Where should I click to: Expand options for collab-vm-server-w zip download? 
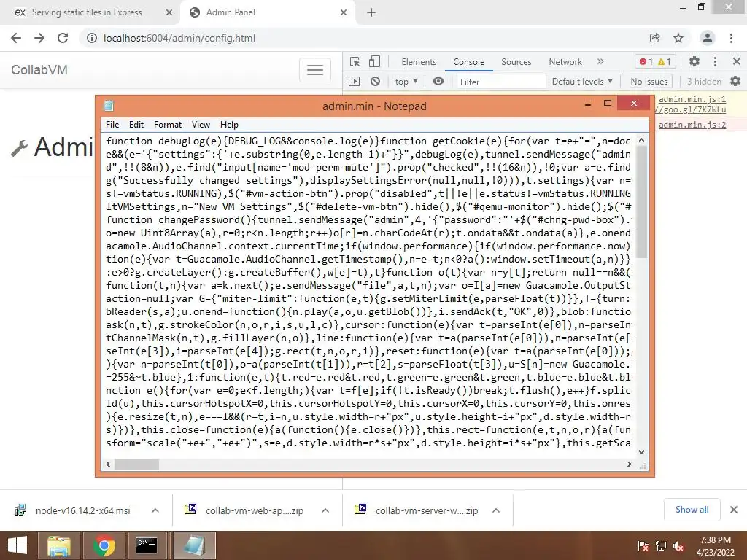[x=496, y=510]
